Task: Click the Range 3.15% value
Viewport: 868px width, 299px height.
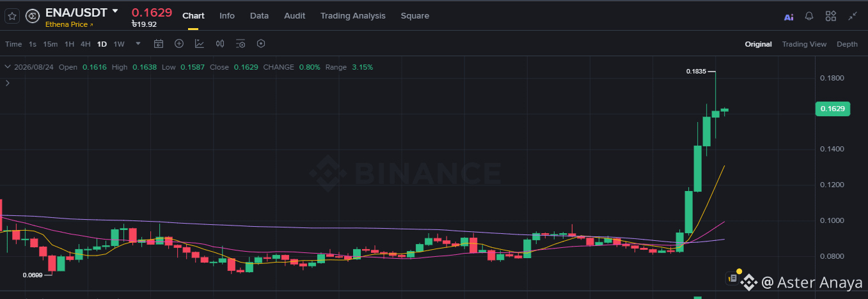Action: [362, 67]
